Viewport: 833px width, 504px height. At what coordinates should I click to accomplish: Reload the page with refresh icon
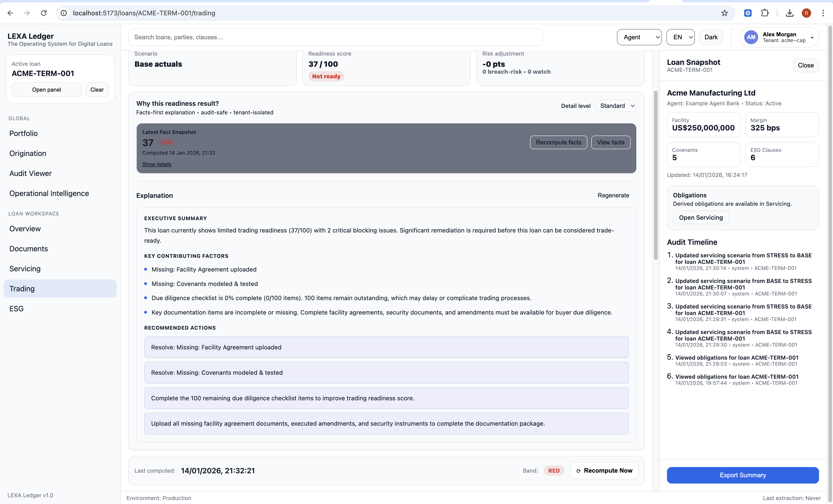(44, 13)
